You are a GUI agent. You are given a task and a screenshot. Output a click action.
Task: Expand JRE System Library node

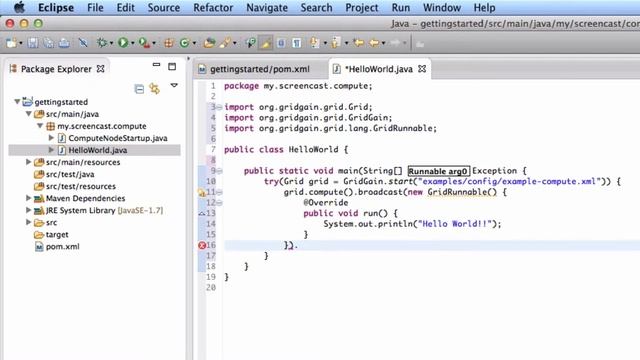click(x=29, y=210)
